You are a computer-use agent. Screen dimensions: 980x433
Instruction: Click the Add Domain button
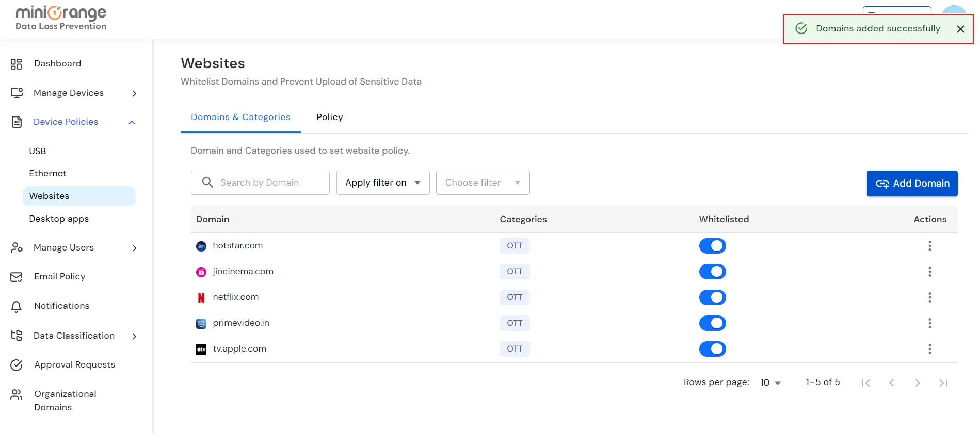point(912,184)
